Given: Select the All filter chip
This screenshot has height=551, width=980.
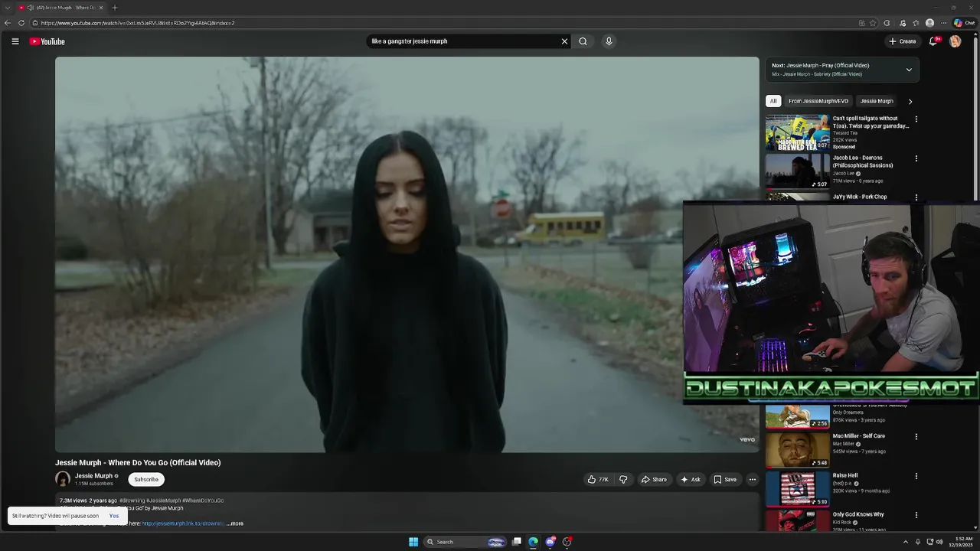Looking at the screenshot, I should tap(773, 101).
